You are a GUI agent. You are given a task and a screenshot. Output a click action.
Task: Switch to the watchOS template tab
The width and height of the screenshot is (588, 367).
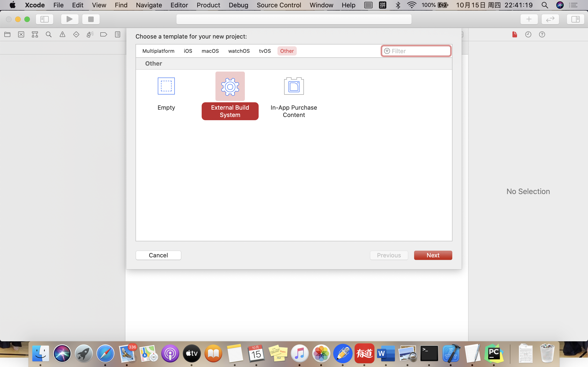click(x=239, y=51)
